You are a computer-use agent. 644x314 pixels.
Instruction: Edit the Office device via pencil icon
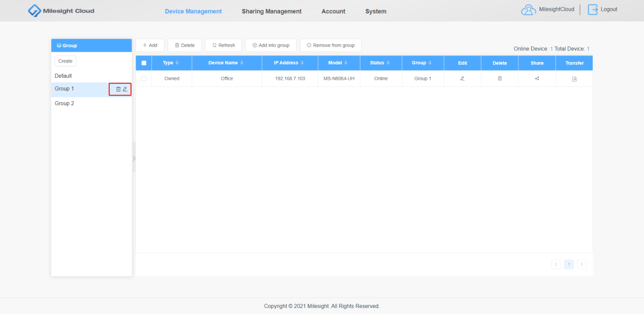tap(463, 78)
